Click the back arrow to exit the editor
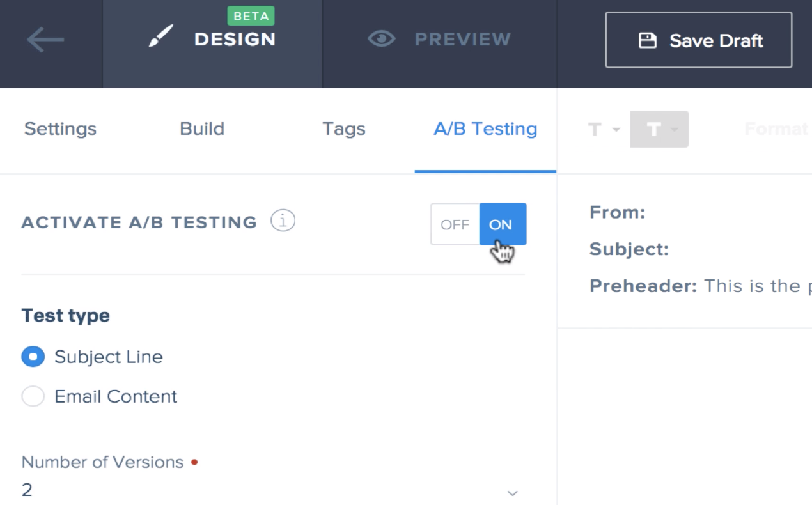Screen dimensions: 812x505 (x=45, y=40)
